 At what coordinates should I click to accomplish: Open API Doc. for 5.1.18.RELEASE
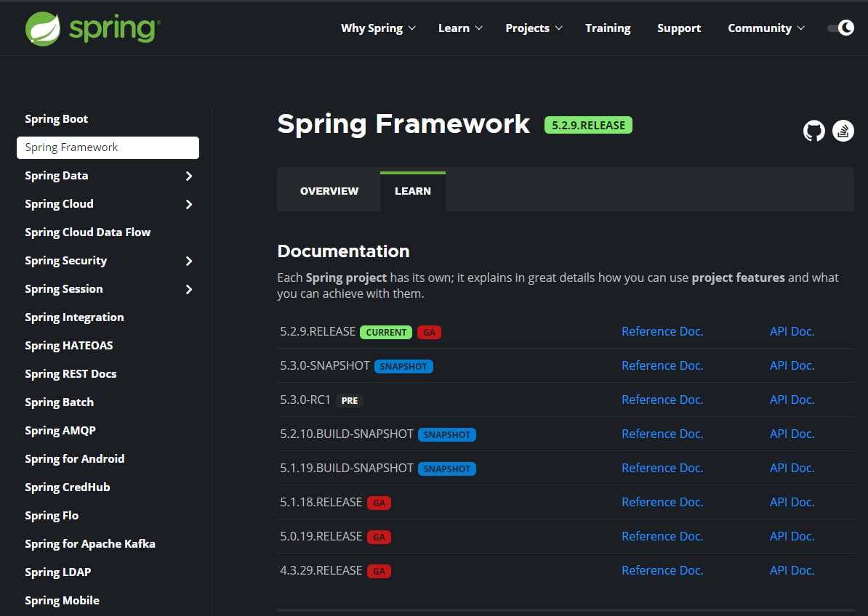tap(792, 503)
